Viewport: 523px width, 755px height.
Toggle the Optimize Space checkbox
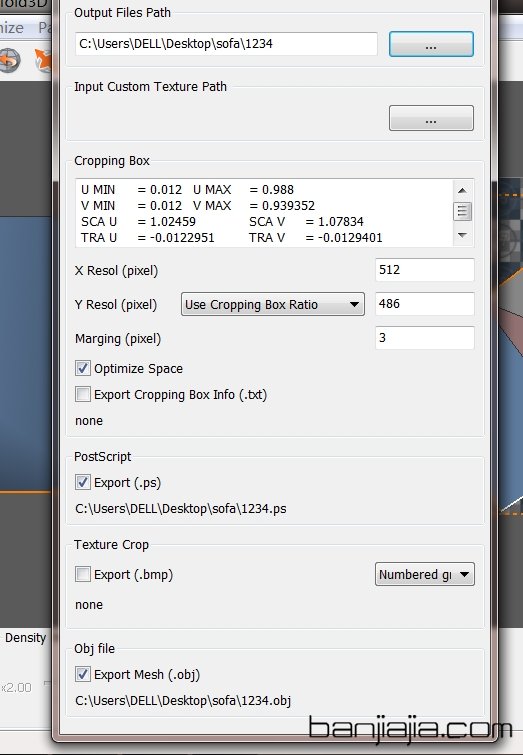click(x=83, y=368)
